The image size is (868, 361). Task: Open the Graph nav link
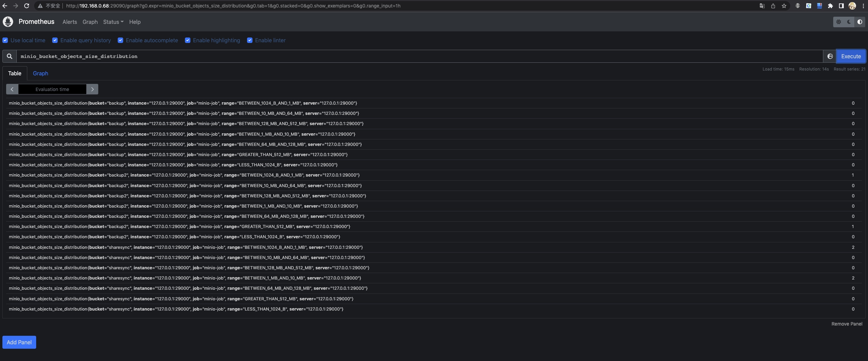(x=90, y=22)
